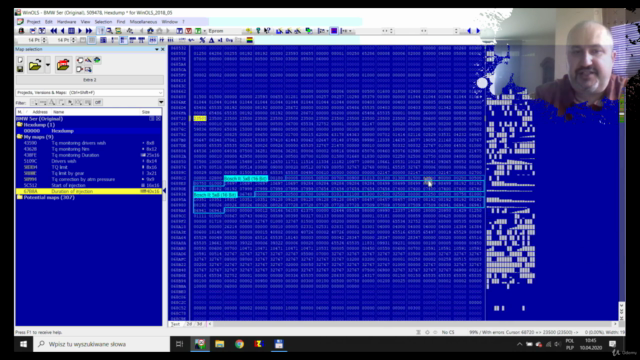Screen dimensions: 640x360
Task: Open the Edit menu
Action: coord(49,22)
